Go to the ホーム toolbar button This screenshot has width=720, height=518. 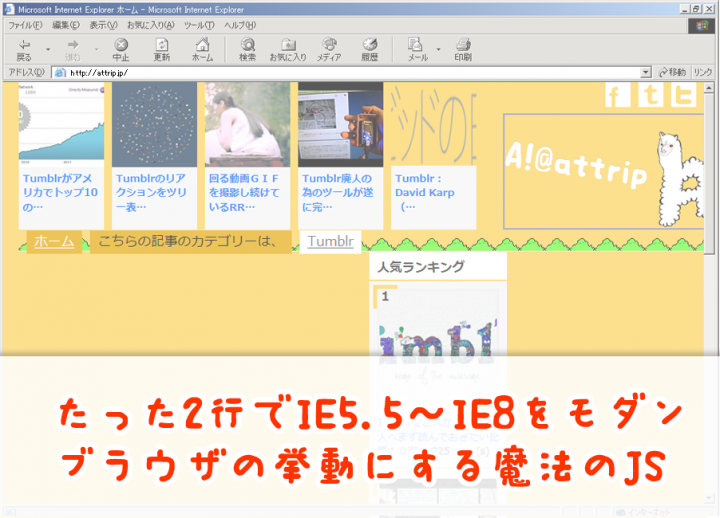202,50
